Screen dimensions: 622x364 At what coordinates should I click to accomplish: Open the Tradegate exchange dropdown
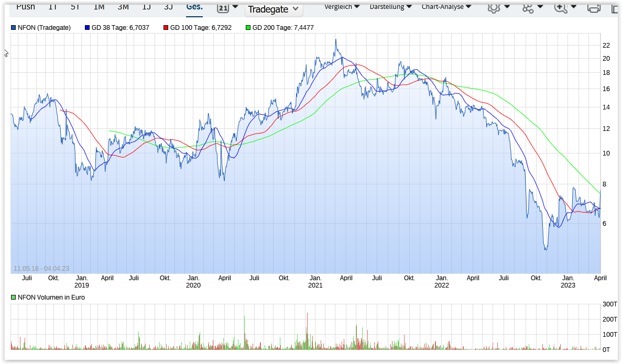[x=274, y=9]
